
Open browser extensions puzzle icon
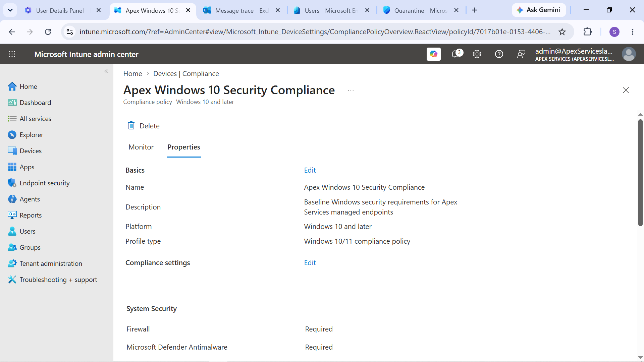tap(587, 32)
